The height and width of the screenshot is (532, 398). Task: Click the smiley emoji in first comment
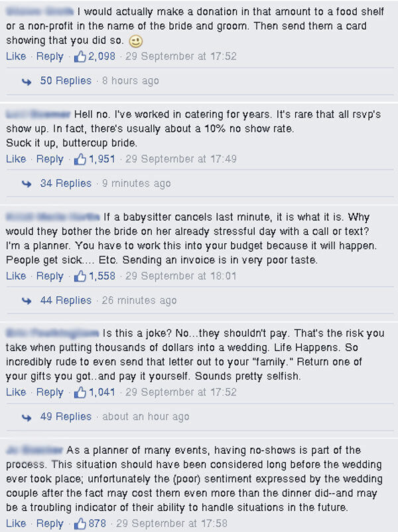(x=135, y=42)
